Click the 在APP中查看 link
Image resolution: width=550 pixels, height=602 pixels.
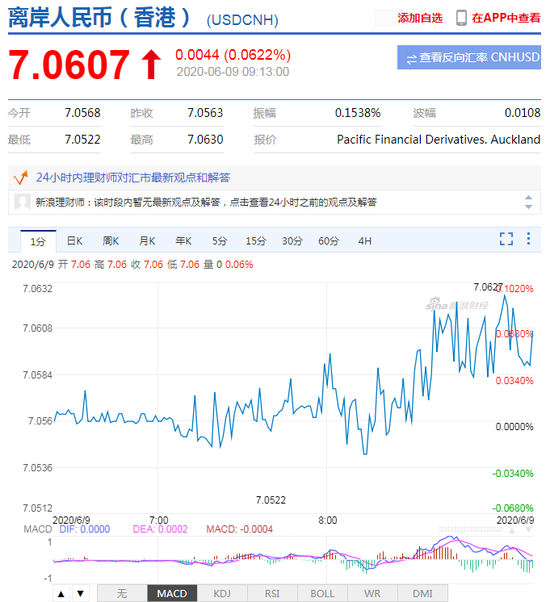tap(506, 18)
